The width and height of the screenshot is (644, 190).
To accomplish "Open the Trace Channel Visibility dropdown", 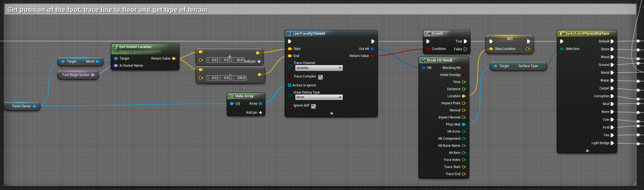I will [x=319, y=68].
